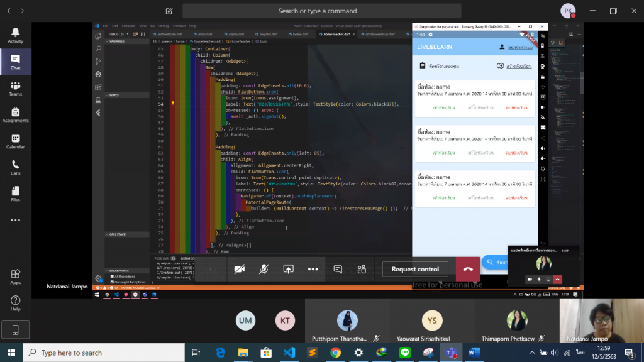The height and width of the screenshot is (362, 644).
Task: Show participants in the meeting
Action: pos(362,269)
